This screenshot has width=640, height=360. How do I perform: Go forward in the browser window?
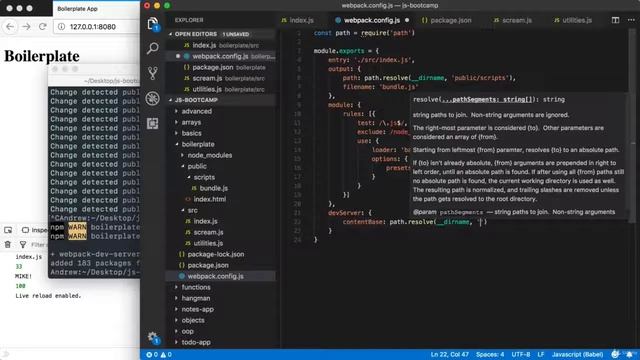[26, 27]
